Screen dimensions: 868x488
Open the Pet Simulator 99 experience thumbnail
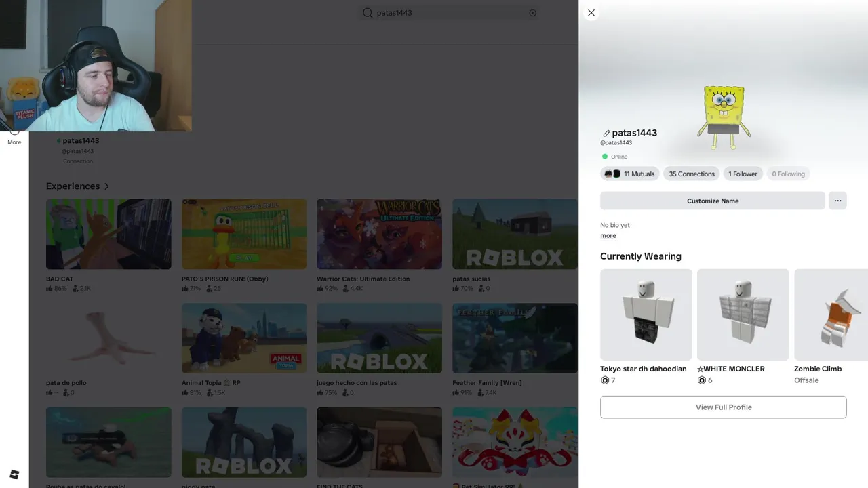coord(515,442)
